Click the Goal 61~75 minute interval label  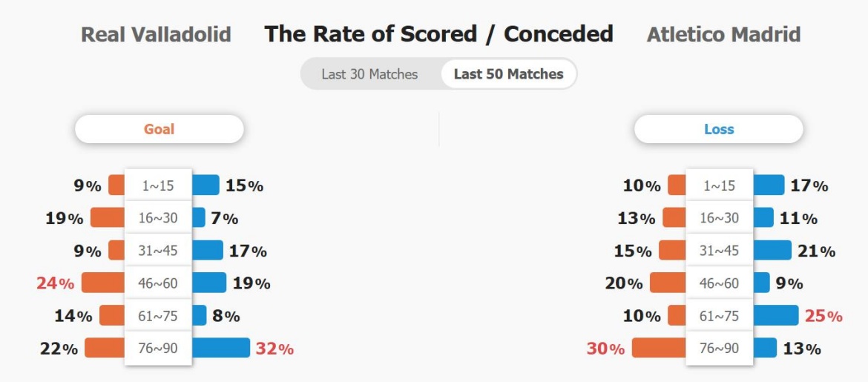(x=158, y=315)
